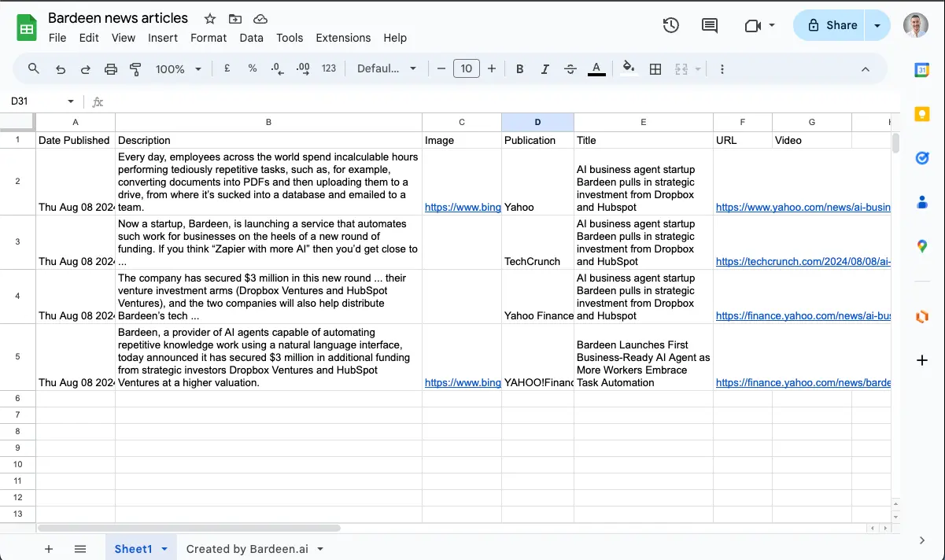The image size is (945, 560).
Task: Open the Google Sheets home icon
Action: point(27,28)
